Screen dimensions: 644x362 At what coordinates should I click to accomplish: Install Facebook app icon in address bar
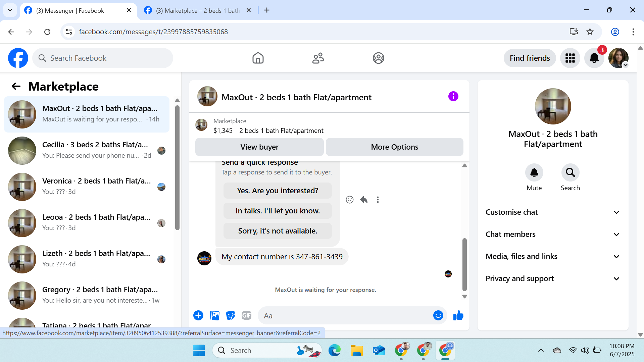574,32
